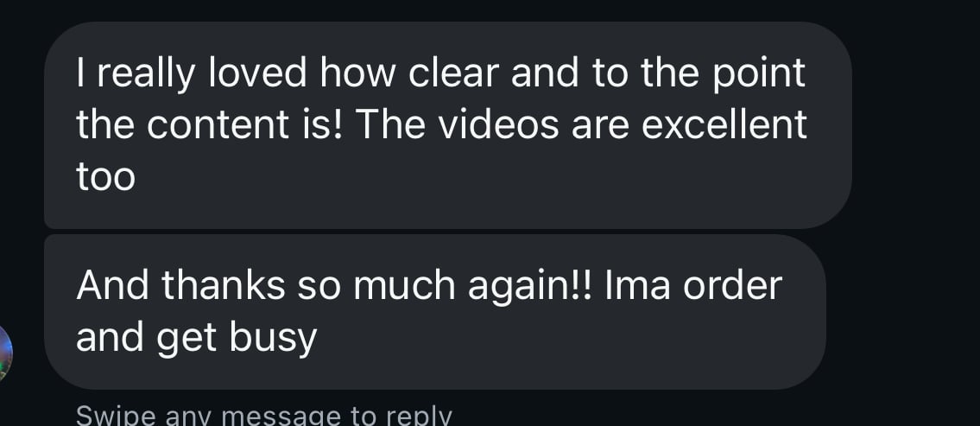Select the 'And thanks so much again' message
The width and height of the screenshot is (980, 426).
[435, 312]
